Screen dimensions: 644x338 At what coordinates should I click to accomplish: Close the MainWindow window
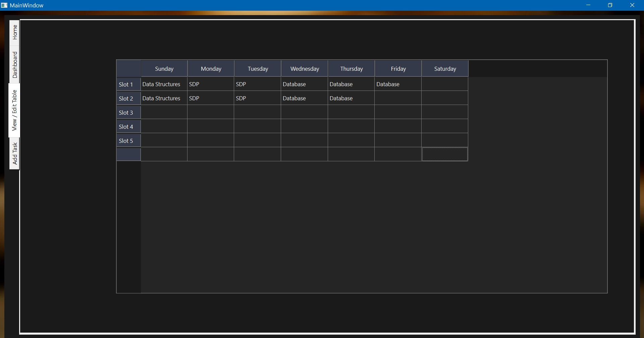(632, 5)
